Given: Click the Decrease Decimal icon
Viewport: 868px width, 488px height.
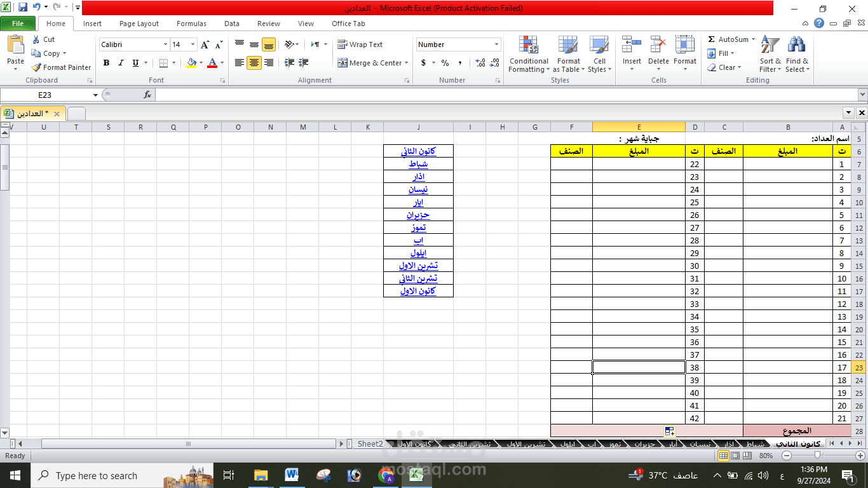Looking at the screenshot, I should click(494, 63).
